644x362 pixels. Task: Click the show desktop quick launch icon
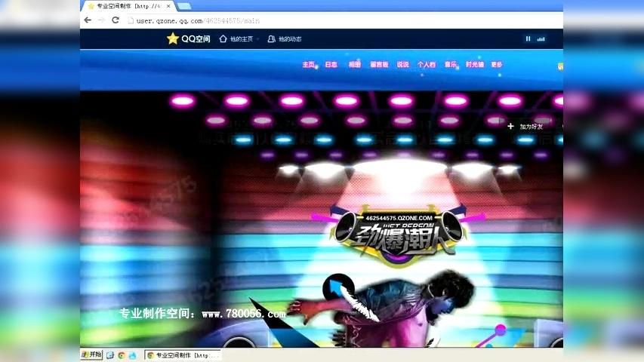[x=109, y=355]
